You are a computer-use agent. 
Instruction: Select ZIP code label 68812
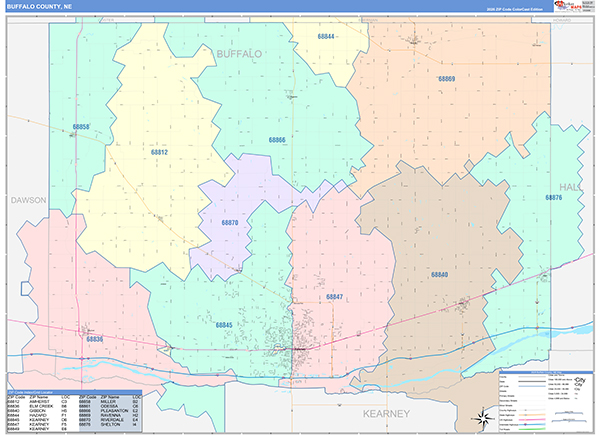(159, 152)
